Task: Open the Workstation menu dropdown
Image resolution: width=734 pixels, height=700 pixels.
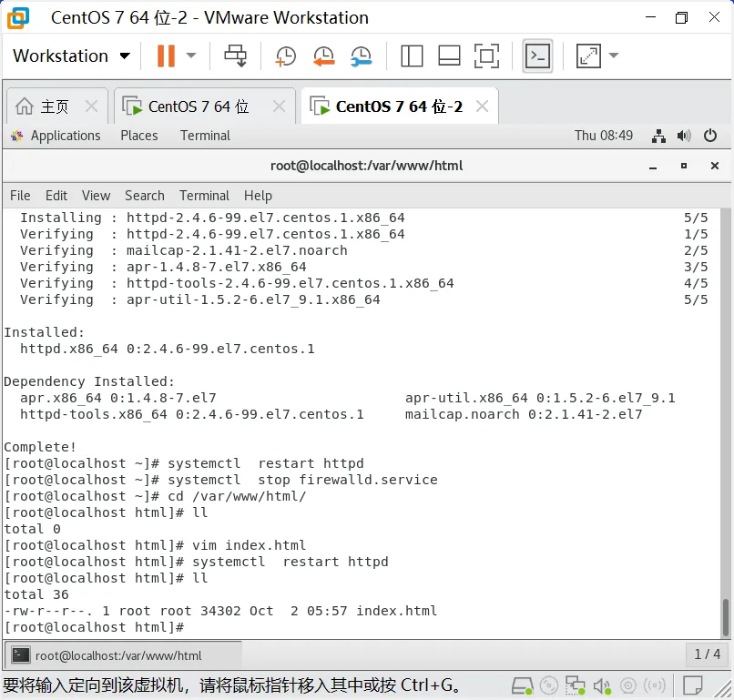Action: coord(71,56)
